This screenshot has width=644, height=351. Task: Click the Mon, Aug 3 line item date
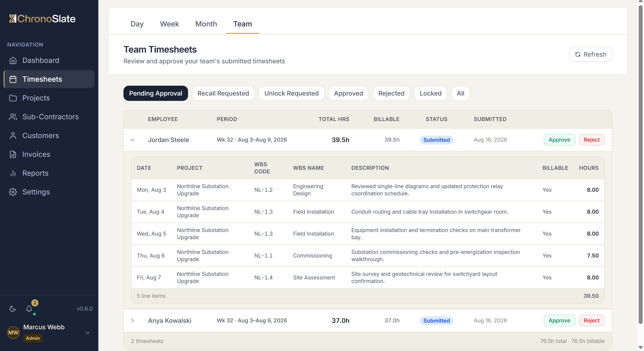tap(151, 190)
